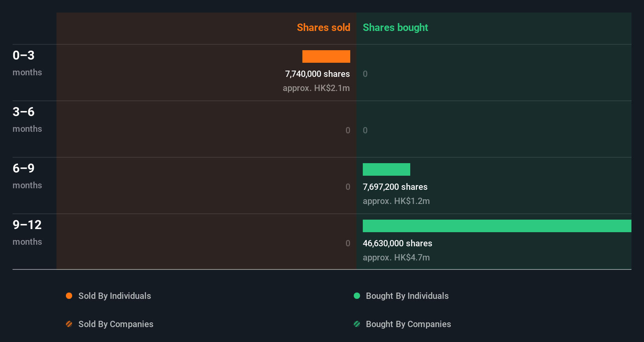This screenshot has height=342, width=644.
Task: Select the Bought By Individuals legend label
Action: point(407,296)
